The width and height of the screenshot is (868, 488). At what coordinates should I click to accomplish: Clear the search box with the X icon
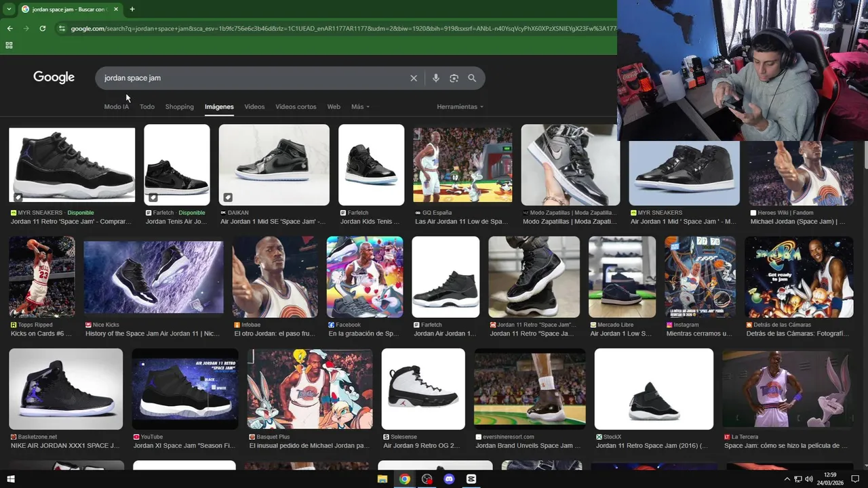click(x=414, y=78)
